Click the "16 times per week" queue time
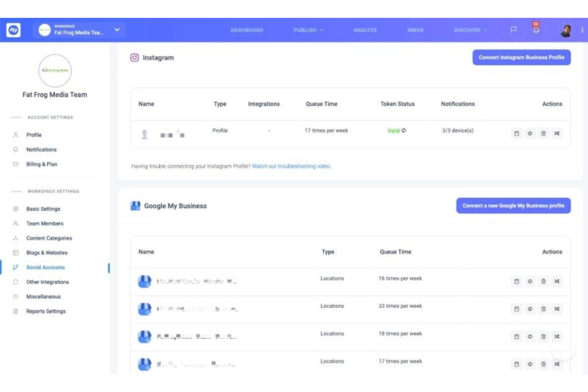The height and width of the screenshot is (392, 588). tap(400, 279)
